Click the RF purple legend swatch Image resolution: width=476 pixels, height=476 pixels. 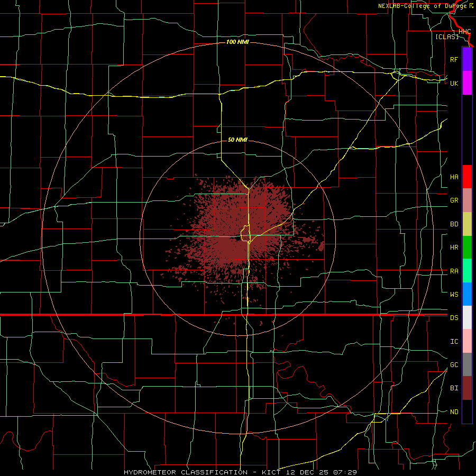pyautogui.click(x=467, y=59)
